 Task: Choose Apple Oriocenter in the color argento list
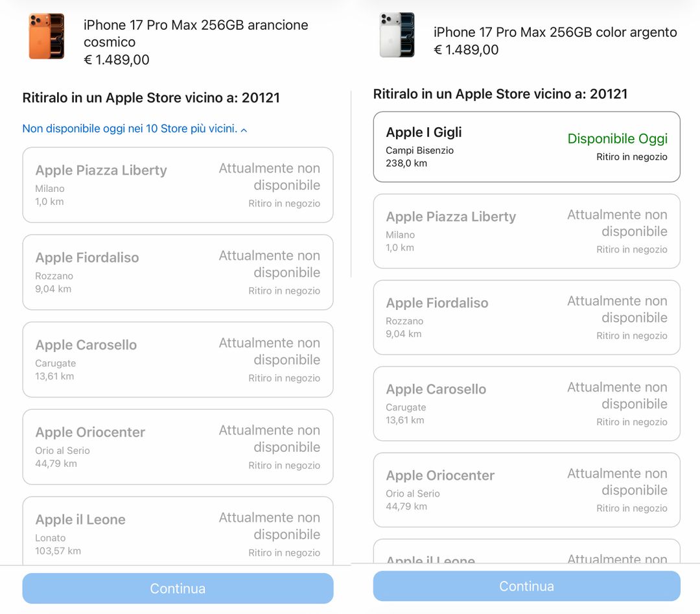pos(526,490)
